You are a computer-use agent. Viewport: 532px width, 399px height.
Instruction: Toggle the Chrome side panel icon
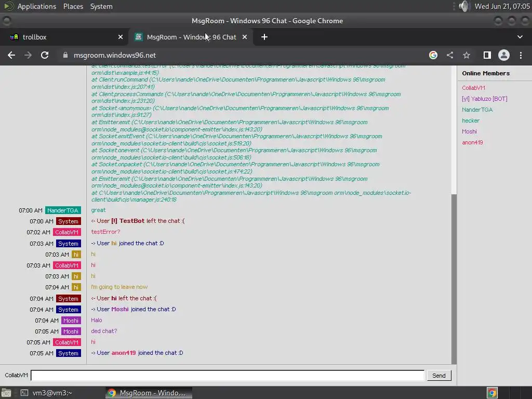[487, 55]
